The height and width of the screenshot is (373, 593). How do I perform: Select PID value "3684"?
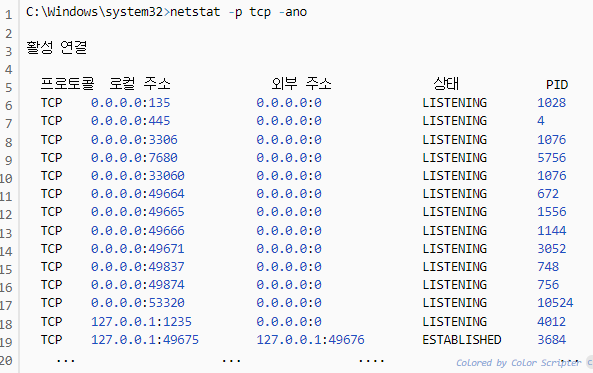[x=551, y=340]
